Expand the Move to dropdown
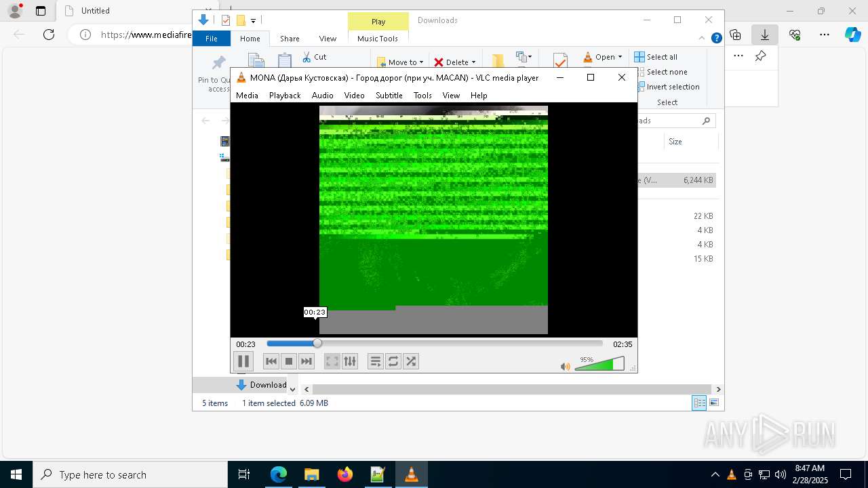This screenshot has width=868, height=488. 421,62
